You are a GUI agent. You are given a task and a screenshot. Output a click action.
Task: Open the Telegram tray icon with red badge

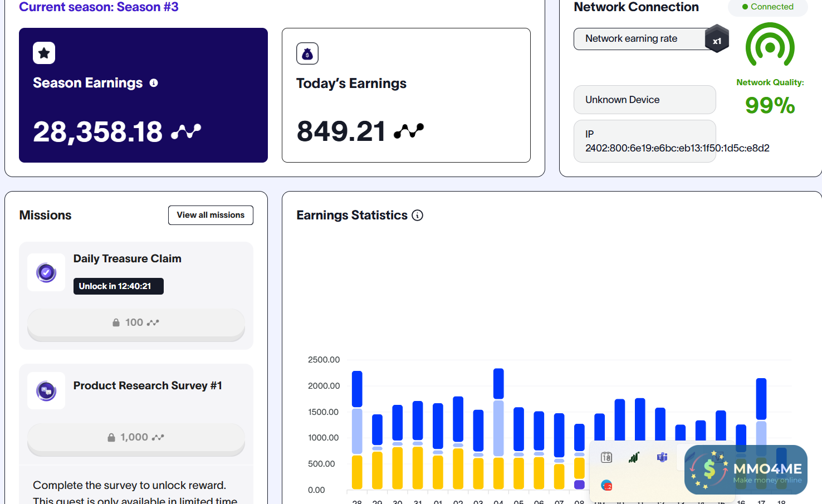tap(606, 486)
